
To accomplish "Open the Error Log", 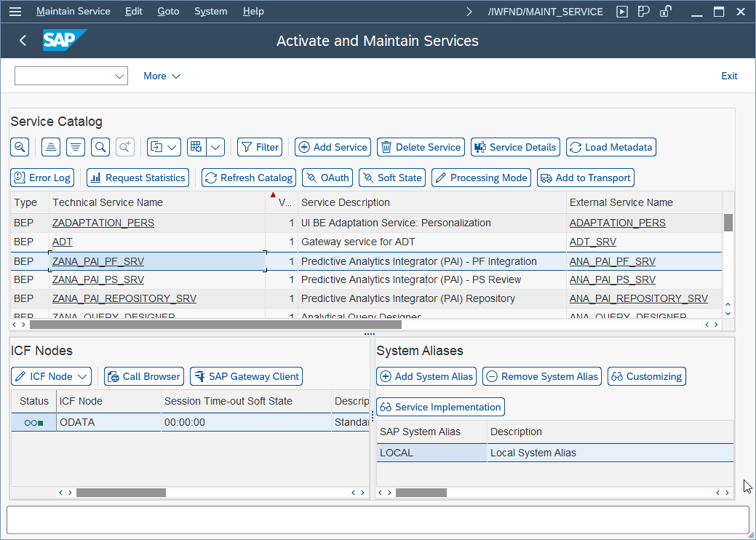I will (41, 177).
